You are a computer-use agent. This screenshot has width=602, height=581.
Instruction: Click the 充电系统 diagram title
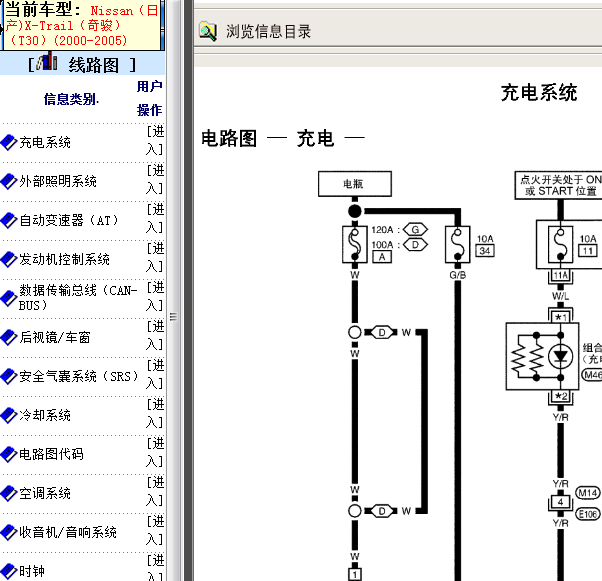[539, 93]
